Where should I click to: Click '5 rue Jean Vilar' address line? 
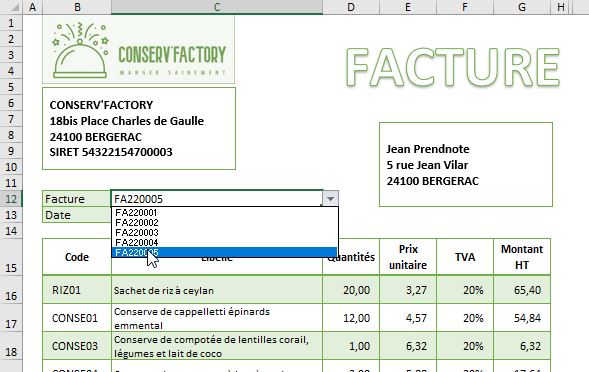(x=427, y=165)
